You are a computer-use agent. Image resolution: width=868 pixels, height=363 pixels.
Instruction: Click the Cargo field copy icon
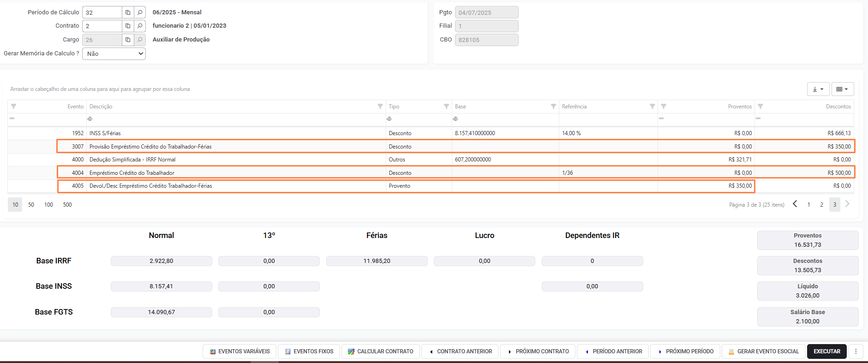(128, 40)
